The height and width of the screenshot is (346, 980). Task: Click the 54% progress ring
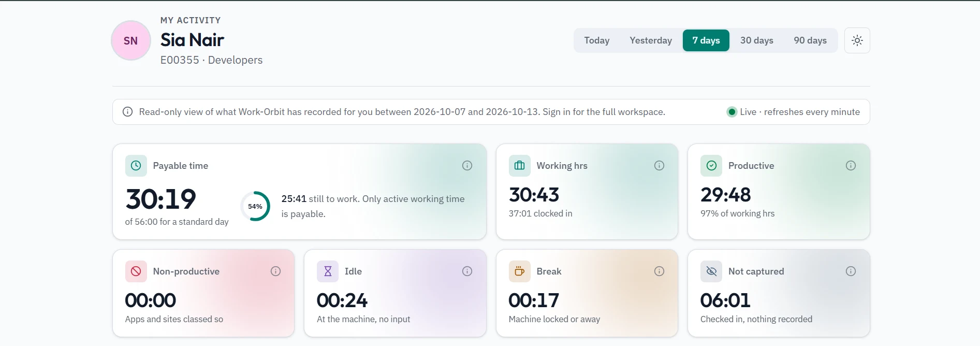point(255,206)
